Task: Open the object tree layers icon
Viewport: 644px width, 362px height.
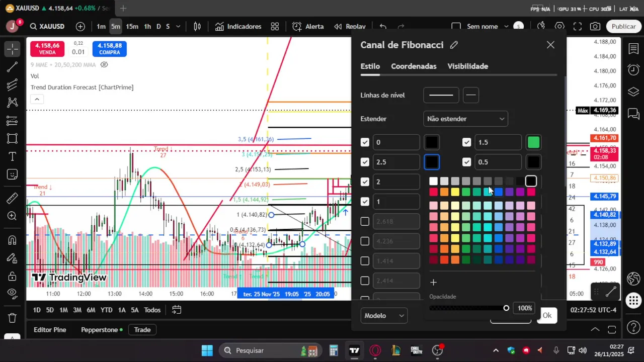Action: [x=633, y=92]
